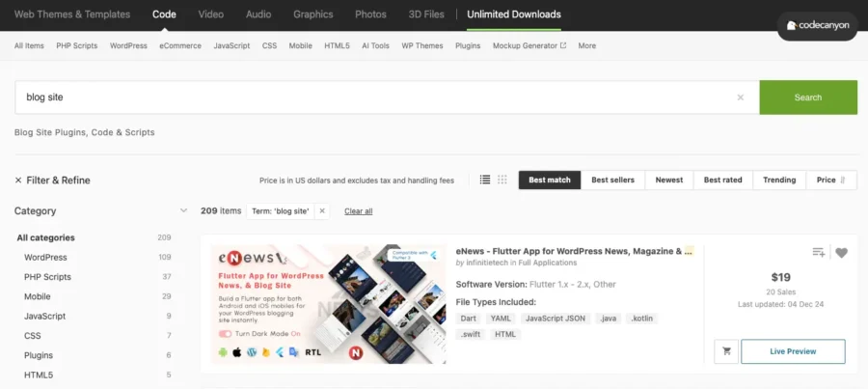Open PHP Scripts in the subnavigation
This screenshot has width=868, height=389.
(77, 46)
